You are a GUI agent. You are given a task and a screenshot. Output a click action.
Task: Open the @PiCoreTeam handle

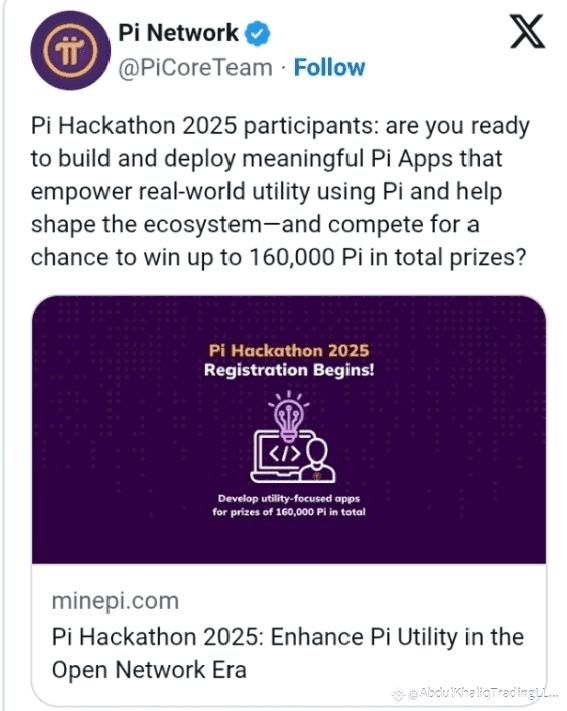coord(196,68)
